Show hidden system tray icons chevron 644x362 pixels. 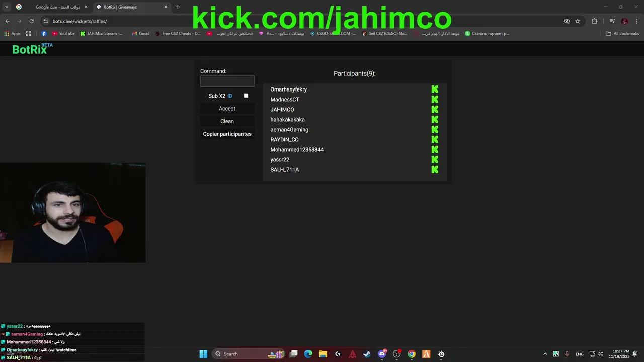545,354
